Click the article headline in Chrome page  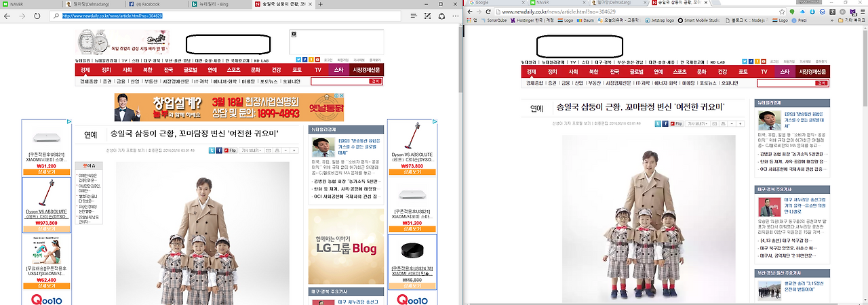pos(641,108)
